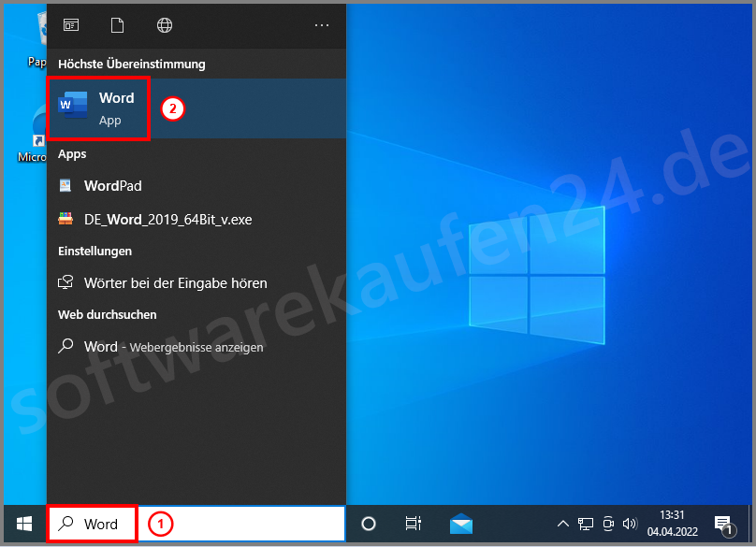756x547 pixels.
Task: Open network status tray icon
Action: [586, 524]
